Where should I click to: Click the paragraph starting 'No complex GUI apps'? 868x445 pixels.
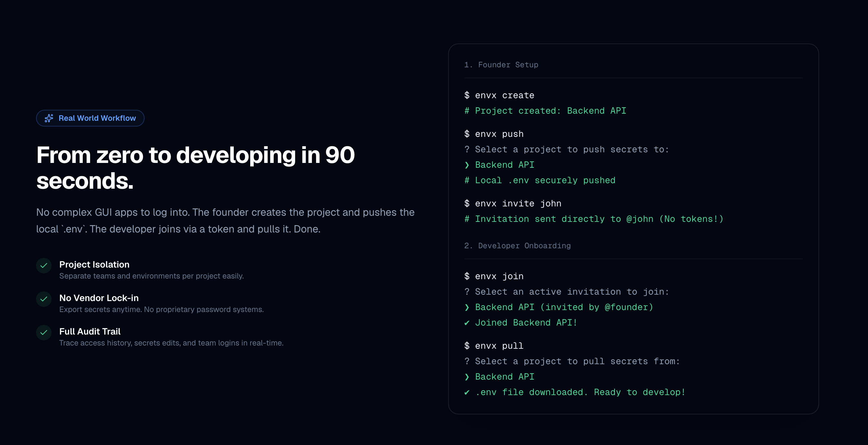tap(225, 221)
